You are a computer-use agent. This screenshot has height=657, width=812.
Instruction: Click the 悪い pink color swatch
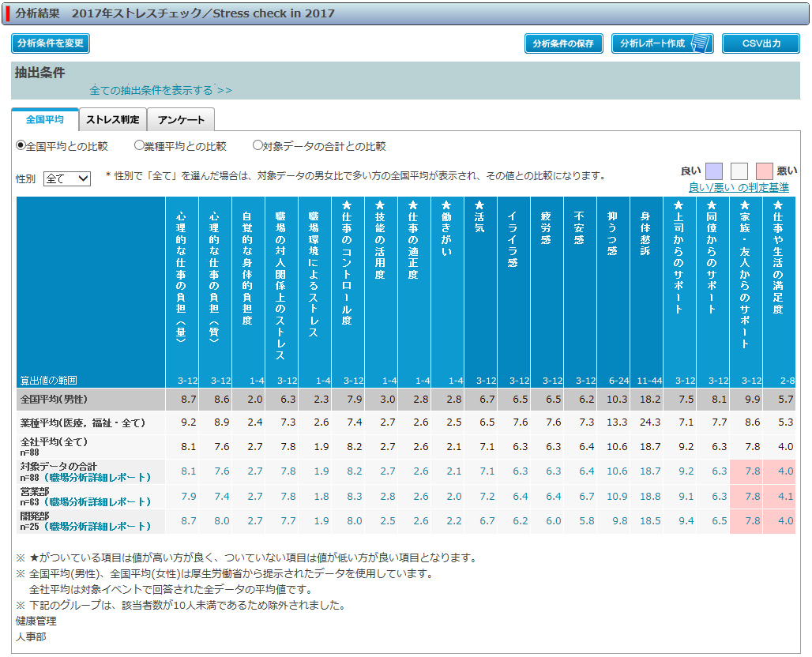point(765,171)
